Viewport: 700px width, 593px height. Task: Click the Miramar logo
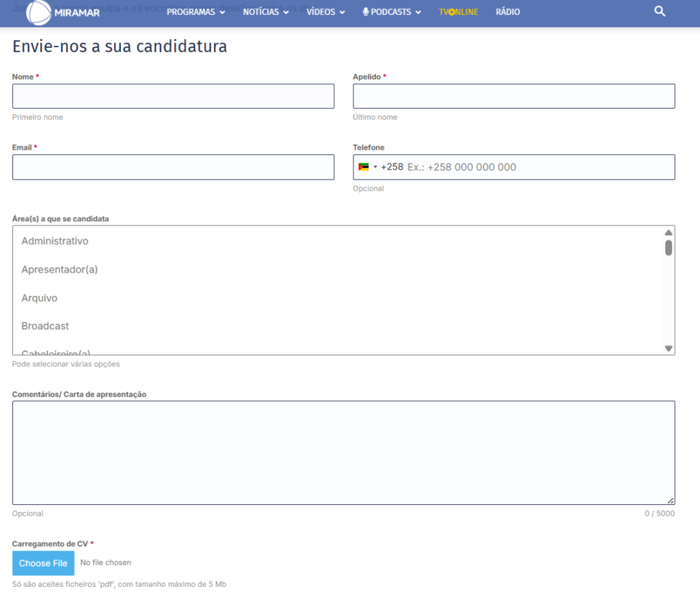tap(63, 12)
